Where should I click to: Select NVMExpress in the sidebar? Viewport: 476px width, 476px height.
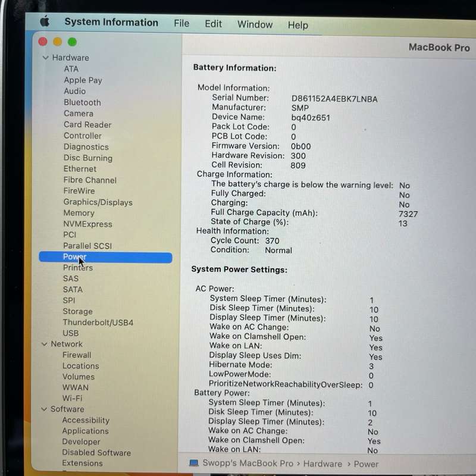point(87,224)
